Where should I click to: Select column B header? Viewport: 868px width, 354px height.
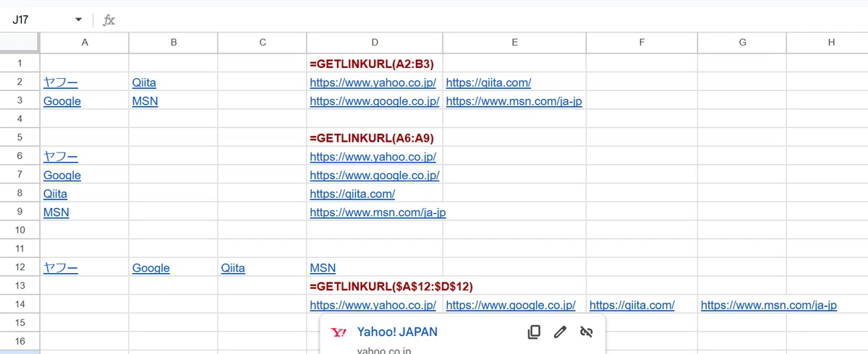coord(174,43)
